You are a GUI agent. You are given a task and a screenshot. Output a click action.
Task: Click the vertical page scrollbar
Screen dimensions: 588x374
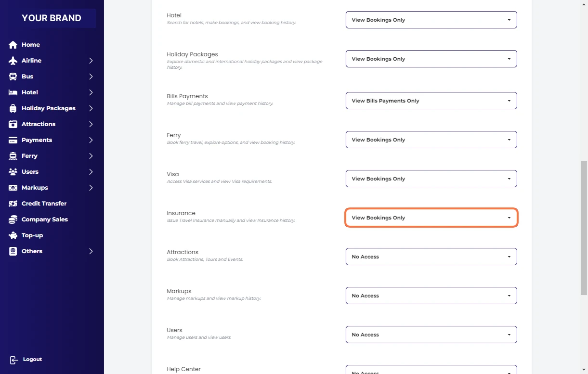[x=584, y=228]
